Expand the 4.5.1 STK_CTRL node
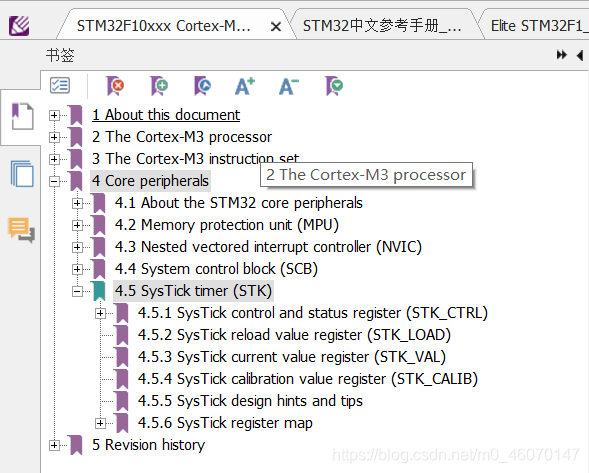Image resolution: width=589 pixels, height=473 pixels. (x=100, y=313)
